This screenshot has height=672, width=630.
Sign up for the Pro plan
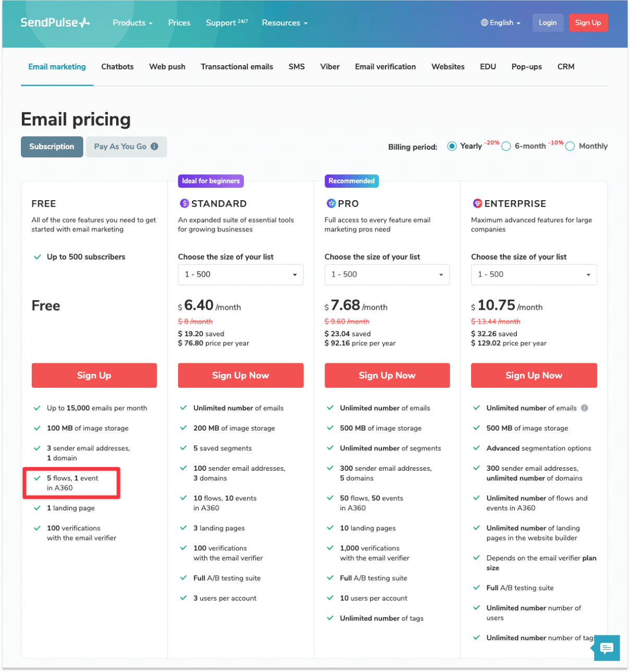[387, 375]
